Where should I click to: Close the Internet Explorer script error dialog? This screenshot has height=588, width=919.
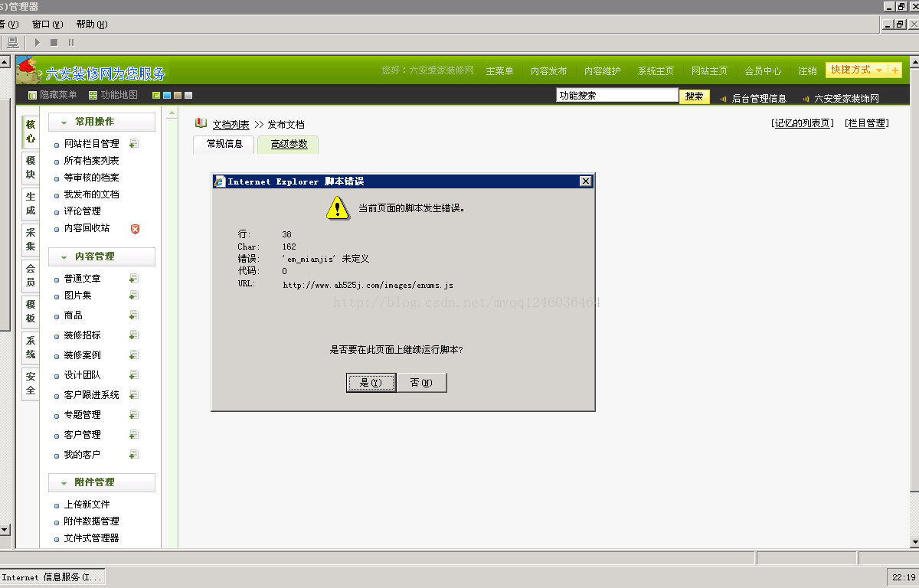pos(586,181)
